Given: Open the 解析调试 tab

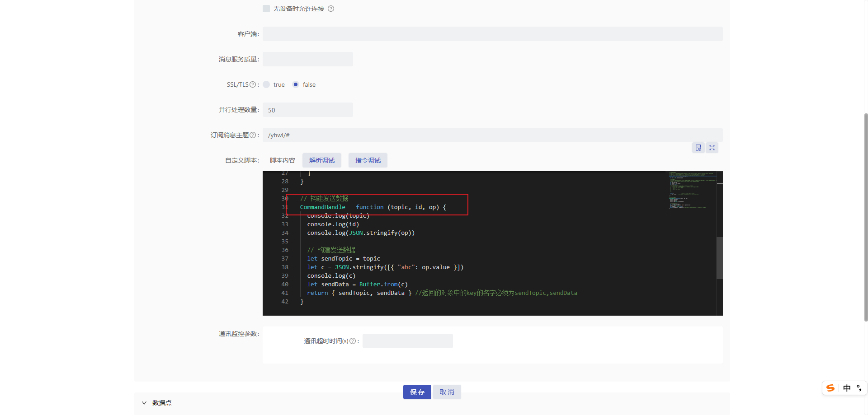Looking at the screenshot, I should click(x=322, y=160).
